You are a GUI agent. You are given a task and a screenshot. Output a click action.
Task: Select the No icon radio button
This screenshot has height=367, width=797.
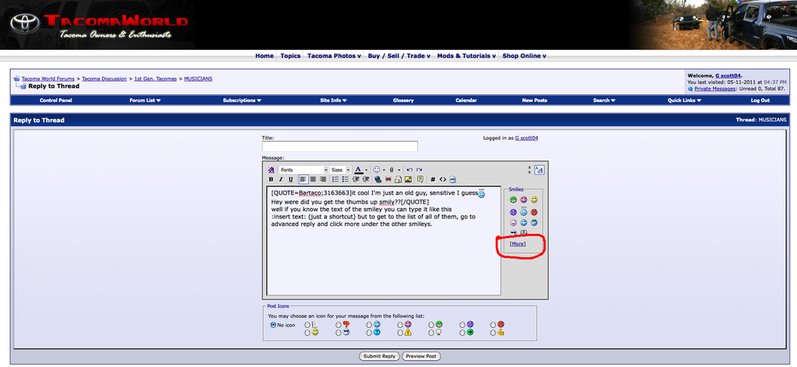[x=273, y=325]
